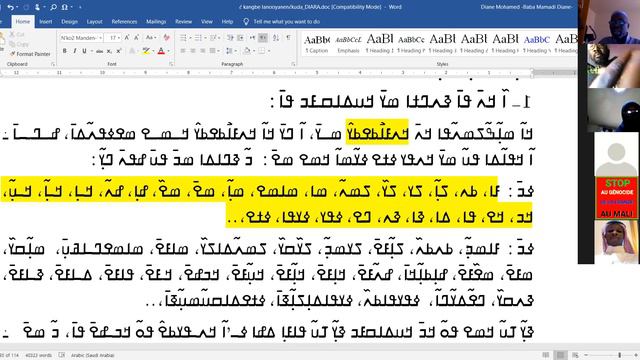Sort the selected paragraphs
Viewport: 640px width, 360px height.
[x=276, y=38]
